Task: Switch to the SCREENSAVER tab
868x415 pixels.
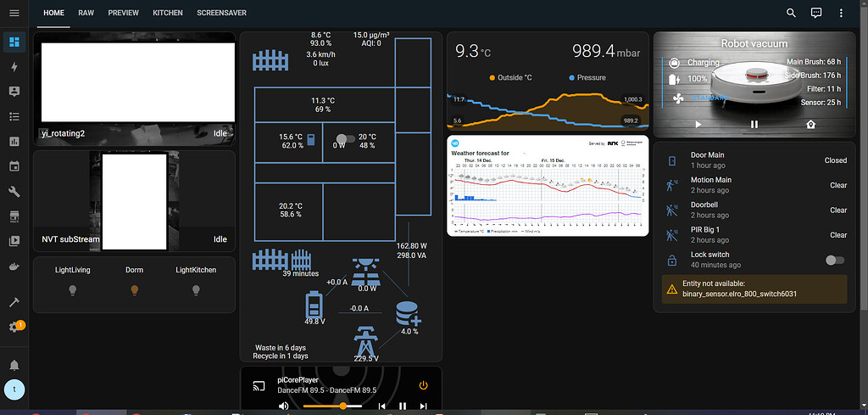Action: click(x=221, y=13)
